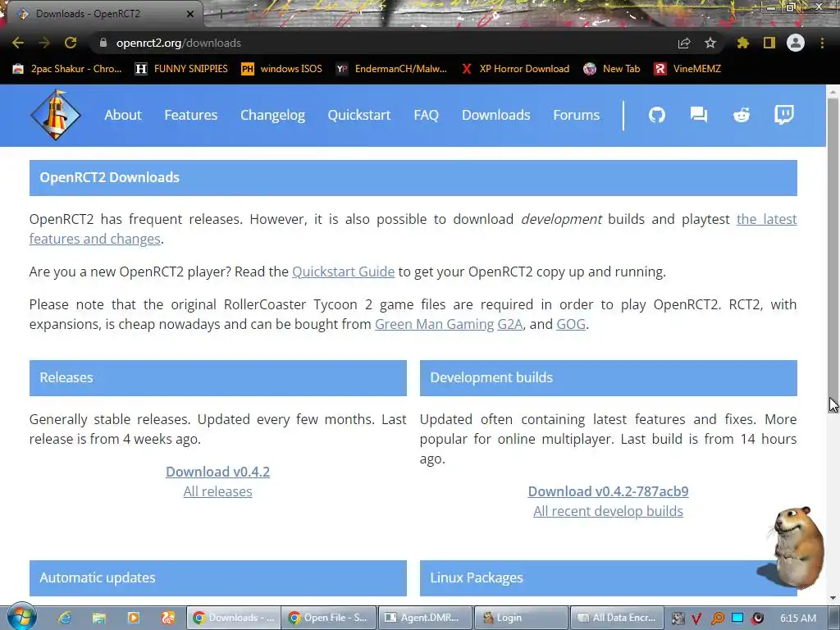
Task: Open the XP Horror Download bookmark
Action: (x=515, y=69)
